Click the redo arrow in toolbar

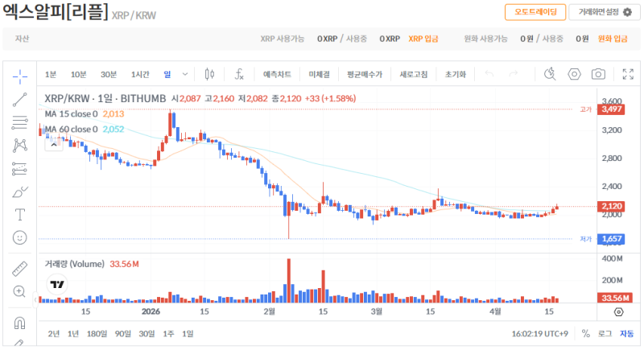(514, 74)
